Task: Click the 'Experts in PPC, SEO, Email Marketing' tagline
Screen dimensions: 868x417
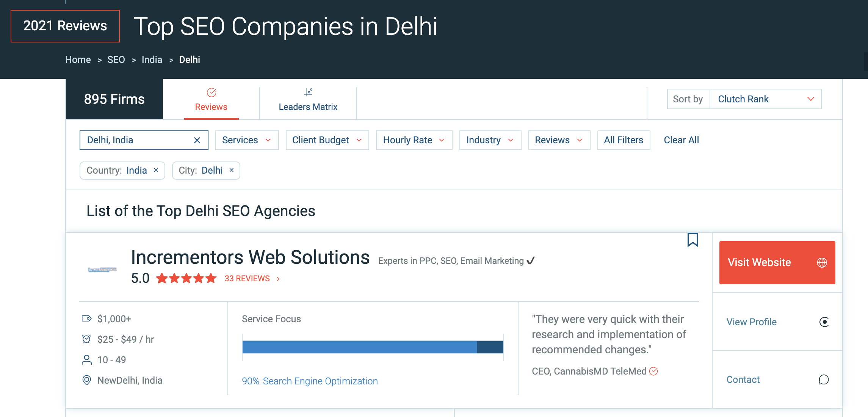Action: point(451,261)
